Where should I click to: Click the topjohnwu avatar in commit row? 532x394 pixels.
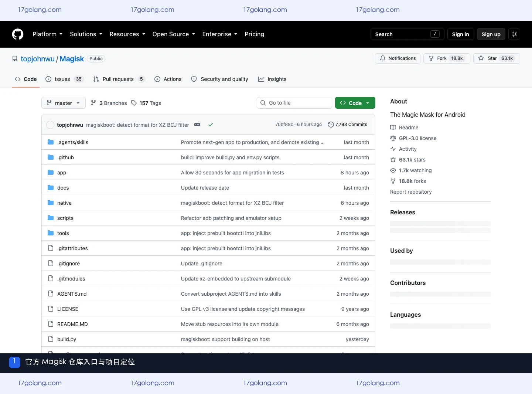[50, 125]
